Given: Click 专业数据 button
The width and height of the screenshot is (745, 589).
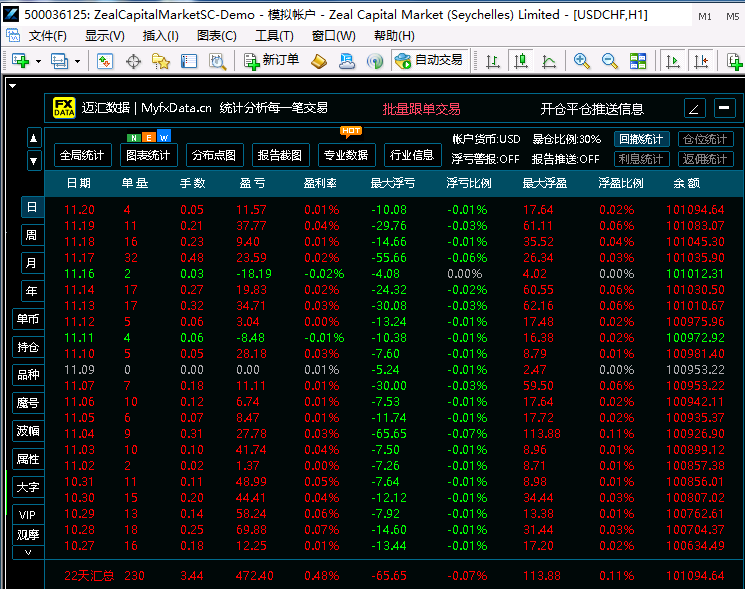Looking at the screenshot, I should [x=346, y=155].
